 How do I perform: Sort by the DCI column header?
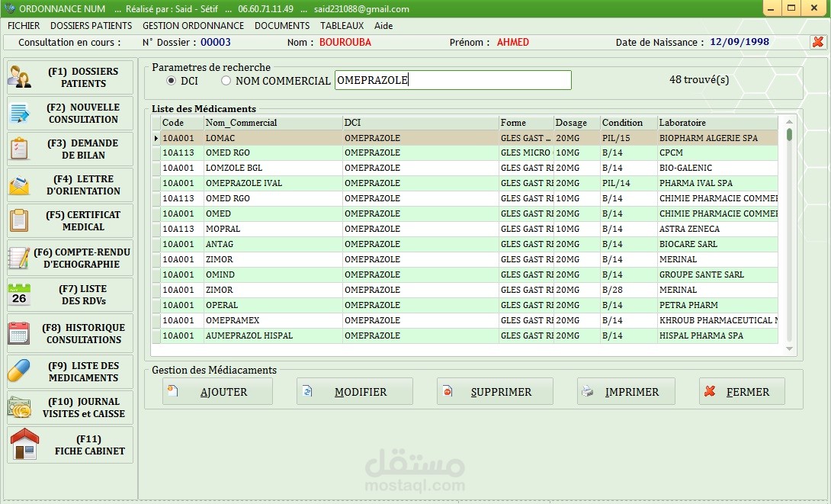click(420, 123)
